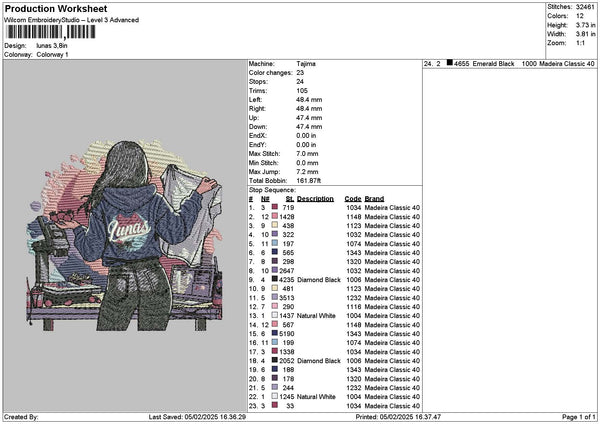The height and width of the screenshot is (424, 600).
Task: Click the cream swatch beside 438 stitches
Action: pyautogui.click(x=275, y=225)
